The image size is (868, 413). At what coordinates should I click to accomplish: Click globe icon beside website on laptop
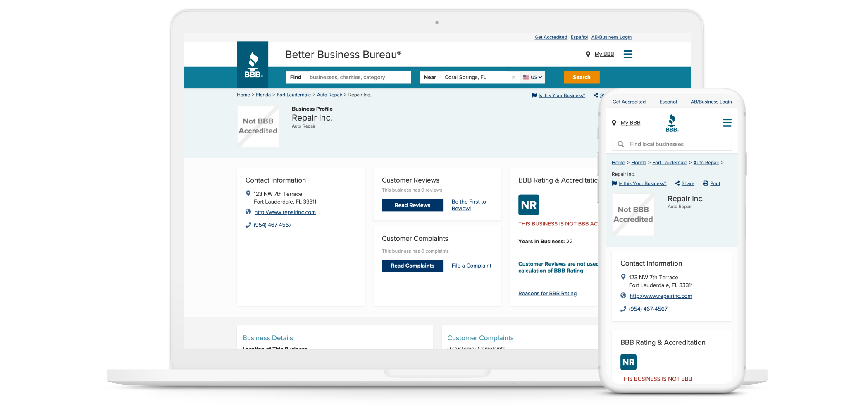[x=248, y=212]
